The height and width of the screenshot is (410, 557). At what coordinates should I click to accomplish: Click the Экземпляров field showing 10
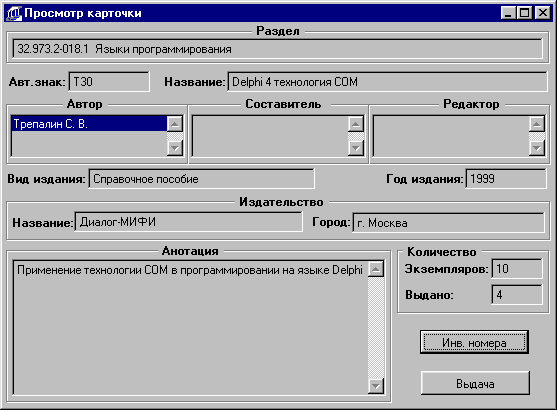(517, 269)
